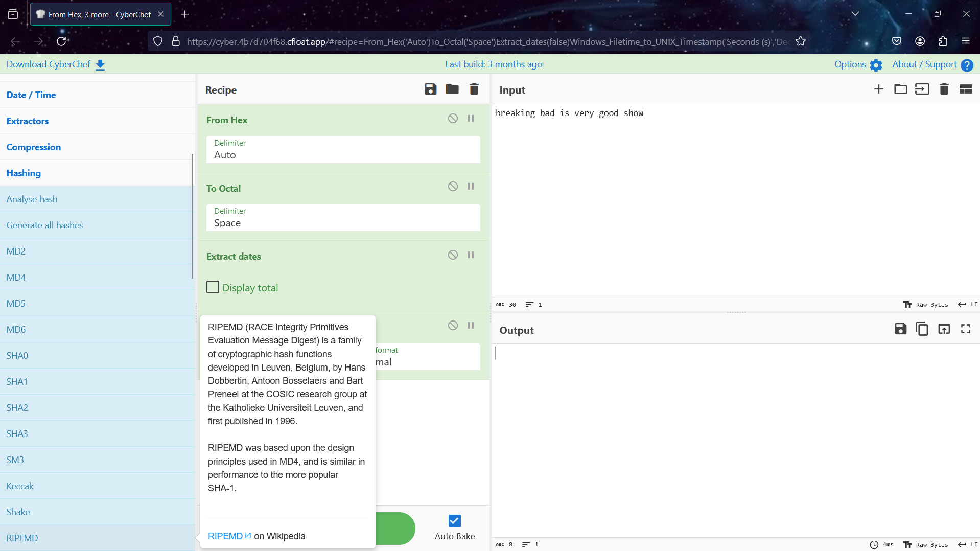Screen dimensions: 980x551
Task: Load a recipe with folder icon
Action: (452, 89)
